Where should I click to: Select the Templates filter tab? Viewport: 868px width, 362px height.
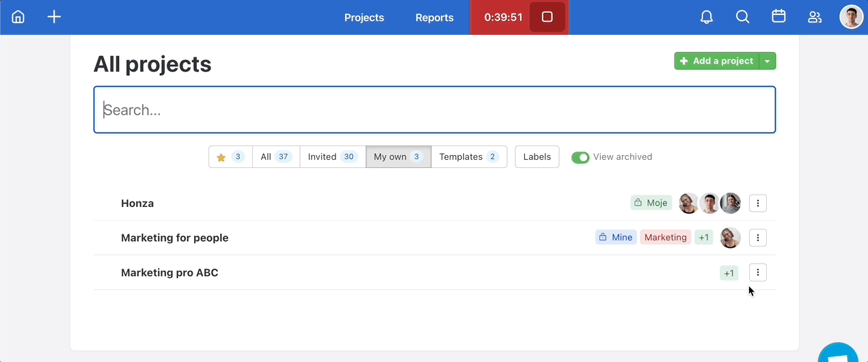coord(469,156)
